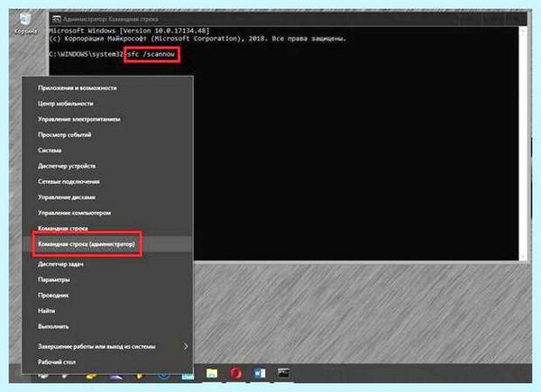Click the Command Prompt title bar icon
The image size is (541, 392).
(57, 19)
